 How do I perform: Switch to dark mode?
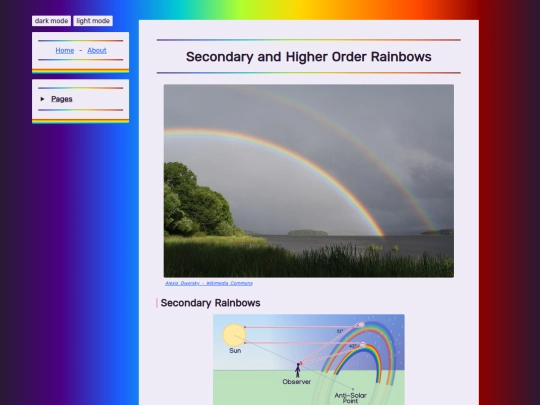pos(51,21)
